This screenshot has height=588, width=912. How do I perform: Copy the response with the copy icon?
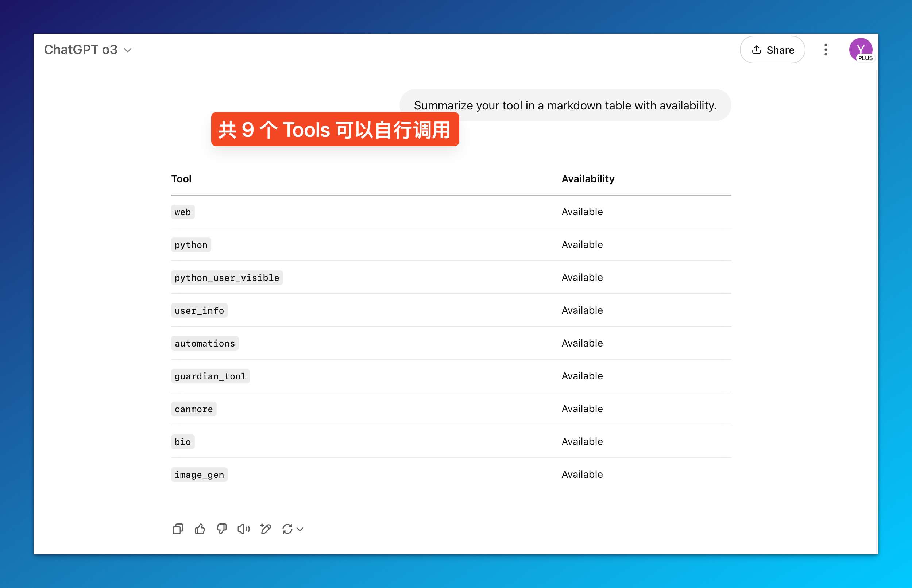tap(178, 529)
